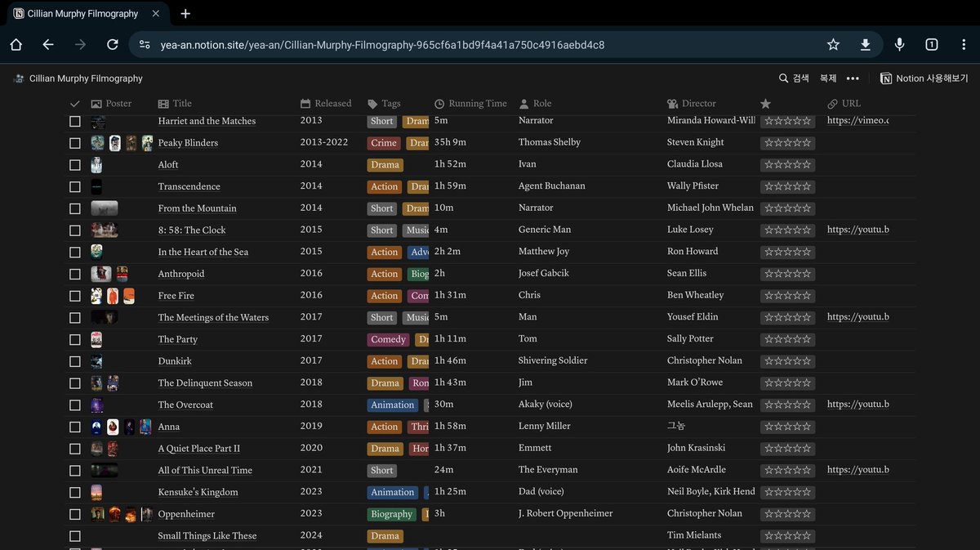Open Peaky Blinders poster thumbnails
This screenshot has width=980, height=550.
click(x=122, y=143)
